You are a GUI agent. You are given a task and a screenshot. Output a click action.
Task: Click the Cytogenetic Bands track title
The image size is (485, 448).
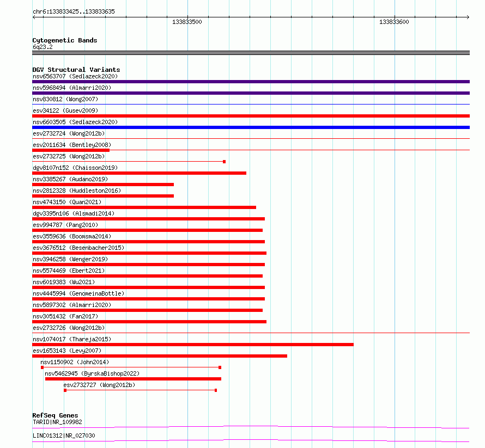(65, 40)
